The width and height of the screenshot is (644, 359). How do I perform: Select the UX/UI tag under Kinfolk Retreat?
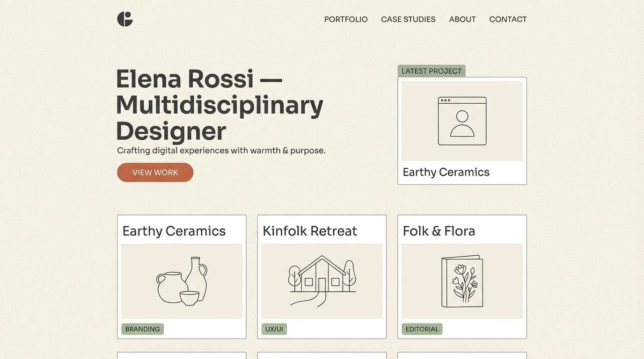click(274, 329)
